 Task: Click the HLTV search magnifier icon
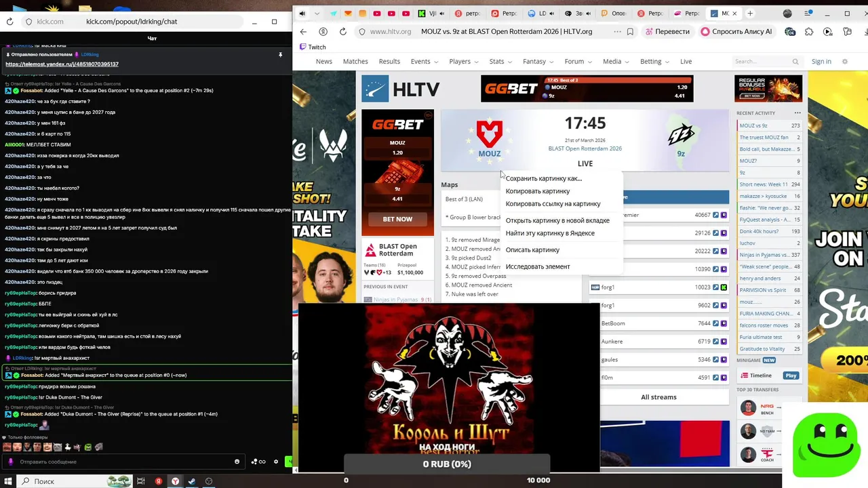click(795, 62)
